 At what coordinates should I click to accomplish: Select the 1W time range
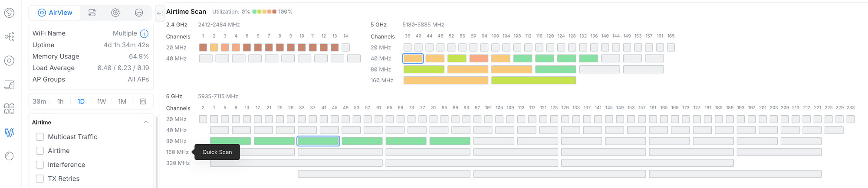(102, 101)
